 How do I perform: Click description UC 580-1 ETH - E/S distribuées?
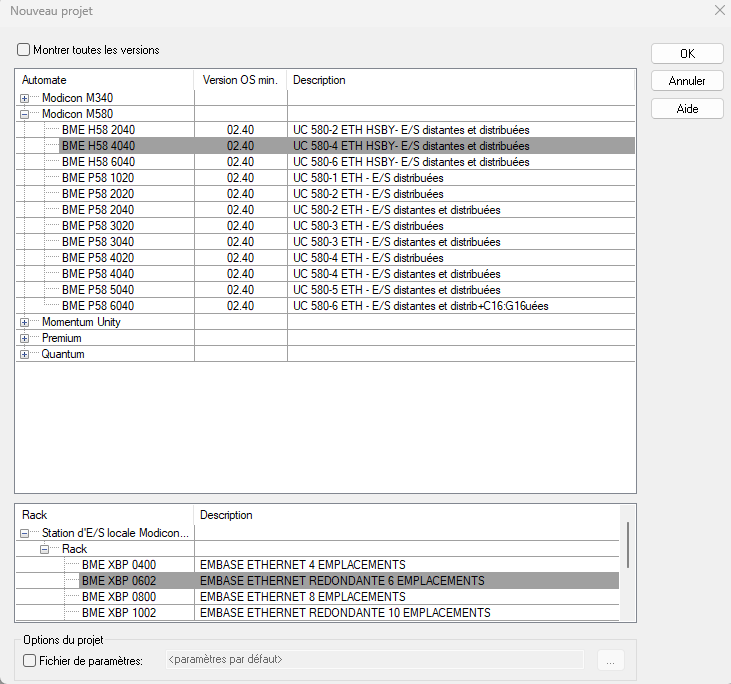tap(368, 178)
